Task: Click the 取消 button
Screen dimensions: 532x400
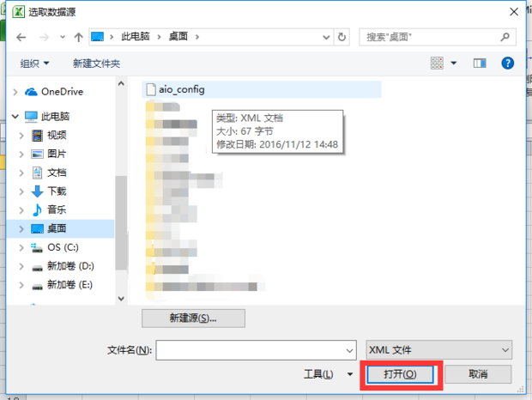Action: pos(478,374)
